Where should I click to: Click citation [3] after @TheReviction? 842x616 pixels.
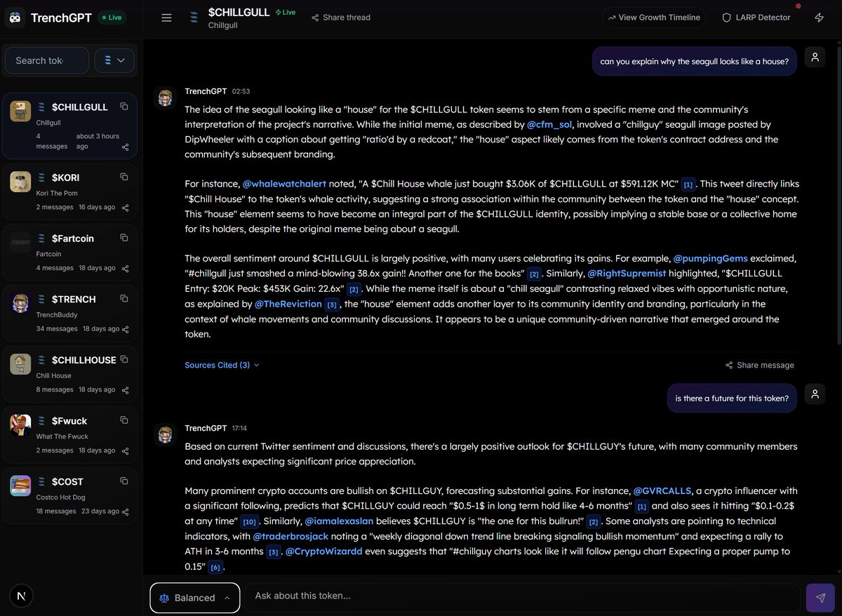click(x=333, y=305)
